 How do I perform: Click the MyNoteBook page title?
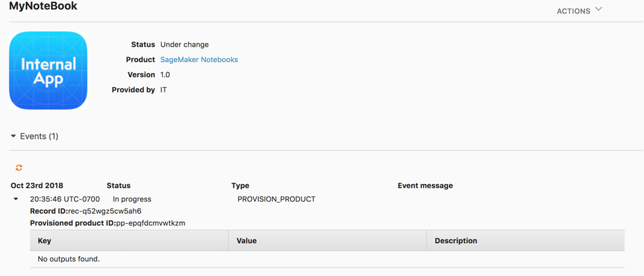[43, 7]
